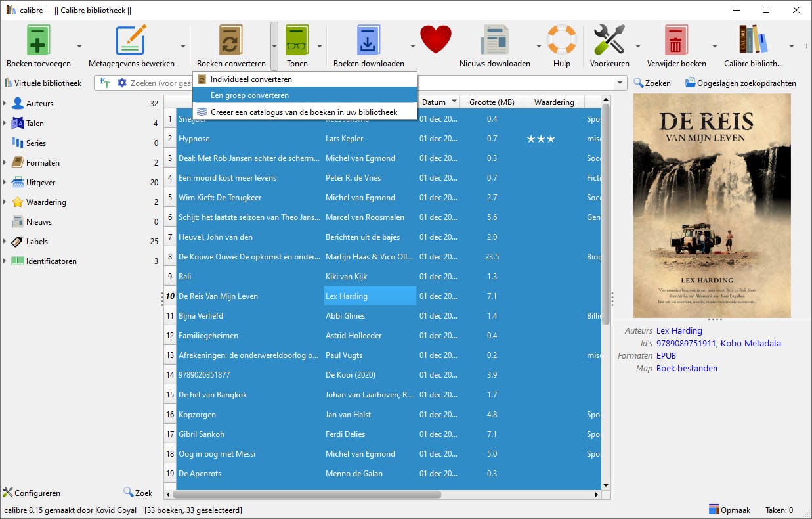Open dropdown arrow next to Voorkeuren
This screenshot has height=519, width=812.
[x=637, y=46]
